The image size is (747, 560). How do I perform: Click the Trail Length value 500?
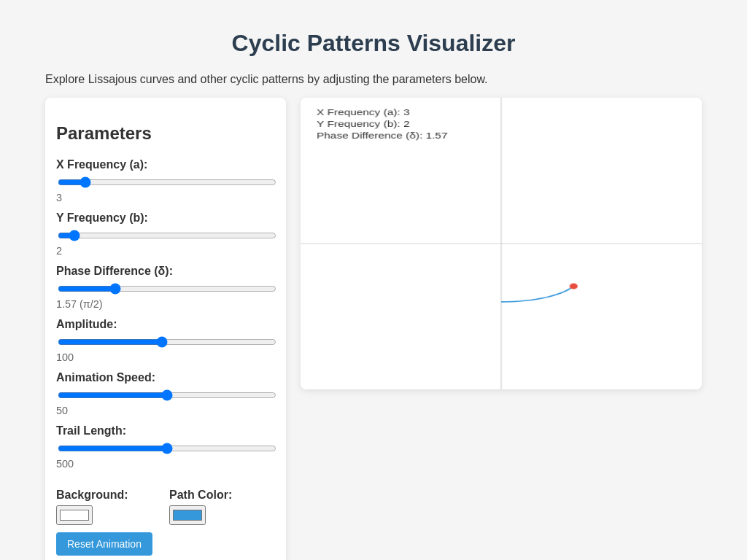65,464
